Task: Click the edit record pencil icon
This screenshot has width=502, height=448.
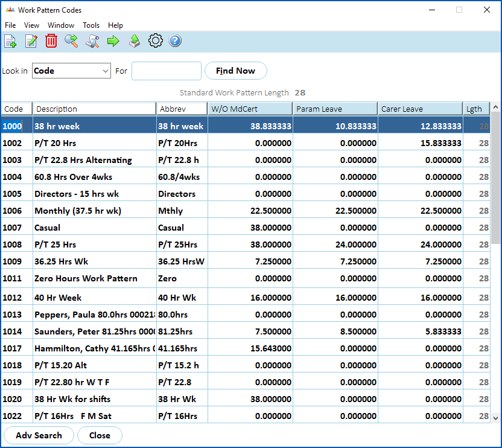Action: pos(31,41)
